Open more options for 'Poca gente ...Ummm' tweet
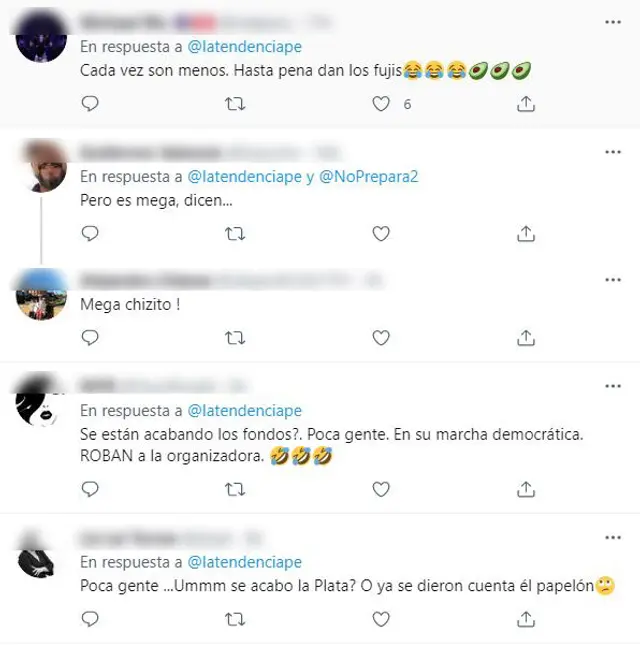The height and width of the screenshot is (646, 640). tap(613, 538)
